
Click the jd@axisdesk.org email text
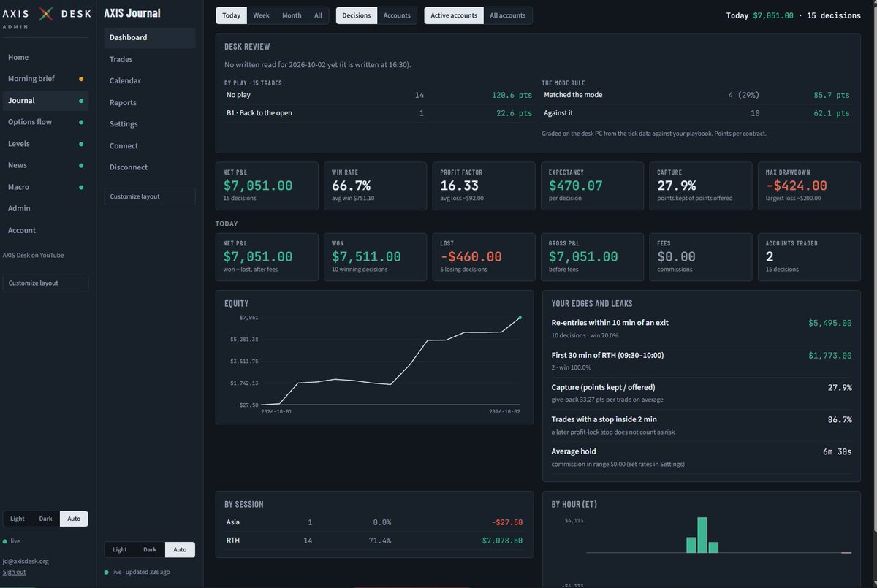tap(26, 562)
